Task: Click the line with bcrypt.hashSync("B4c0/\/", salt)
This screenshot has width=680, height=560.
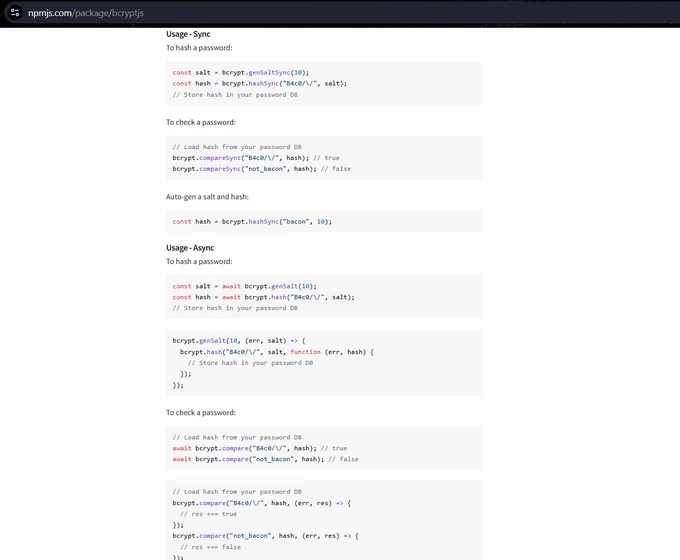Action: [259, 83]
